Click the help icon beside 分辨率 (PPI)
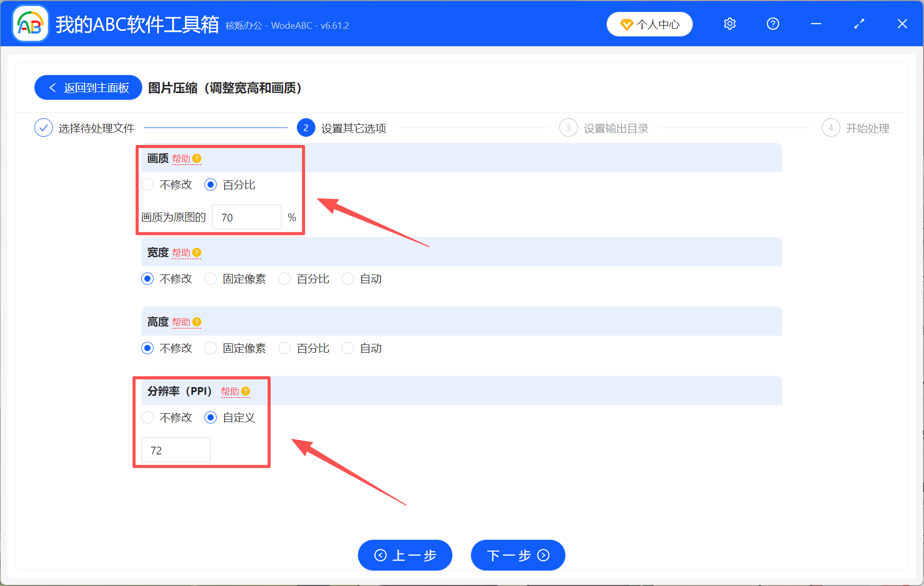This screenshot has width=924, height=586. 246,391
